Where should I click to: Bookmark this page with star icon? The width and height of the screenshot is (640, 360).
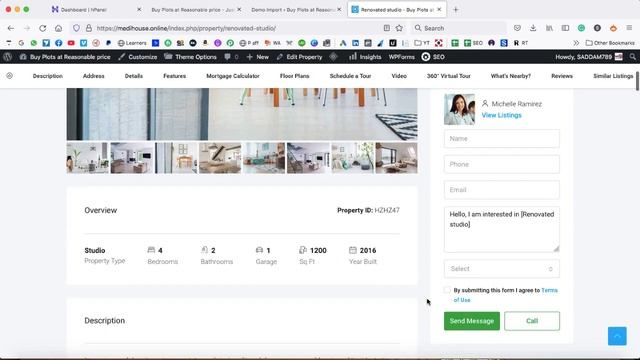point(399,28)
